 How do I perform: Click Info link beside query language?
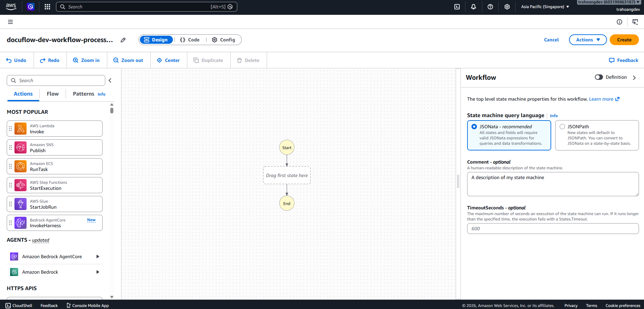tap(554, 116)
